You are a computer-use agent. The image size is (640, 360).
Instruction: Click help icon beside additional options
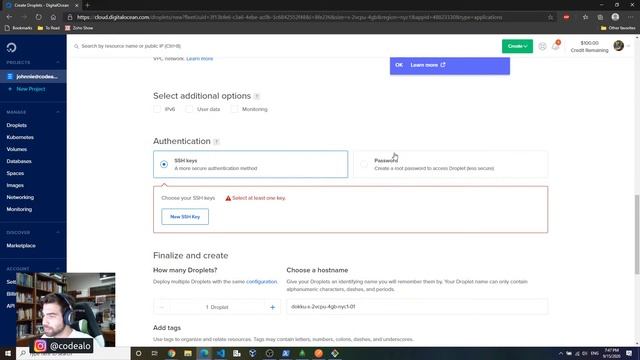tap(257, 96)
